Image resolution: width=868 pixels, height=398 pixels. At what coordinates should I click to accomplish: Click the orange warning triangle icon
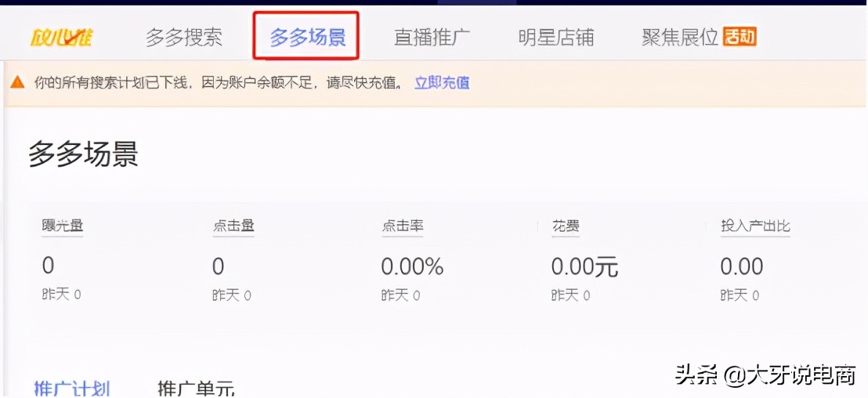click(x=17, y=82)
